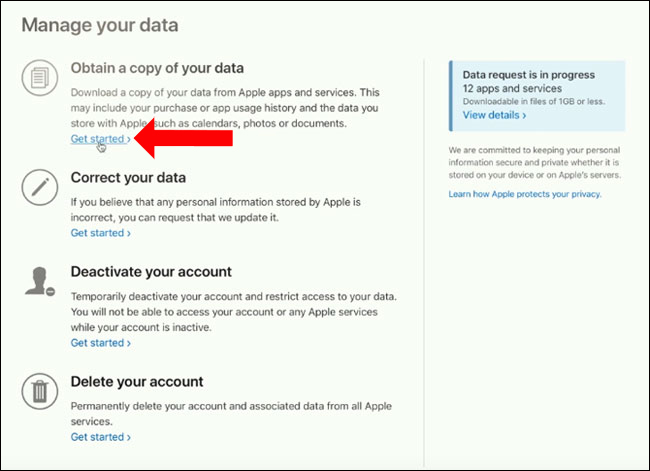
Task: Click the Deactivate your account heading
Action: pos(151,271)
